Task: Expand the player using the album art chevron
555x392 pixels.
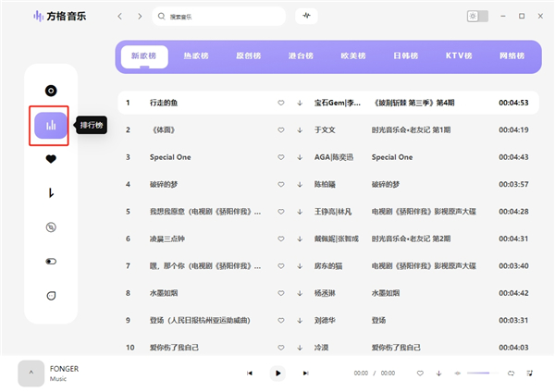Action: (x=31, y=373)
